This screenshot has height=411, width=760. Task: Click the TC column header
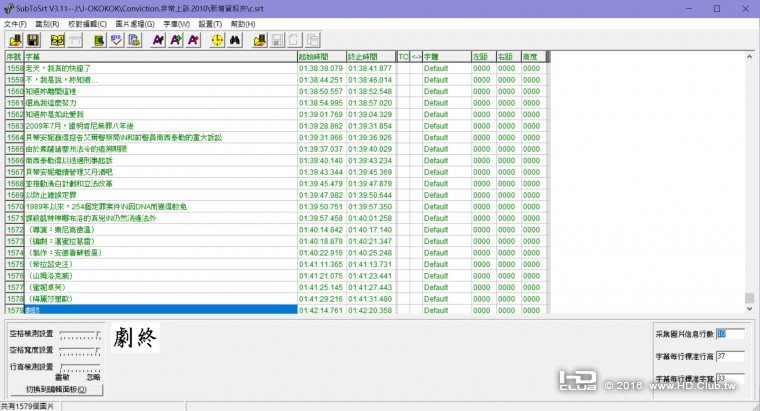(403, 57)
